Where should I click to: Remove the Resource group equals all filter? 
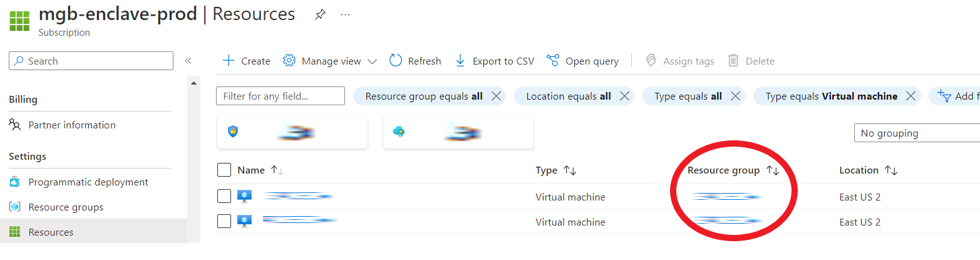click(x=496, y=96)
